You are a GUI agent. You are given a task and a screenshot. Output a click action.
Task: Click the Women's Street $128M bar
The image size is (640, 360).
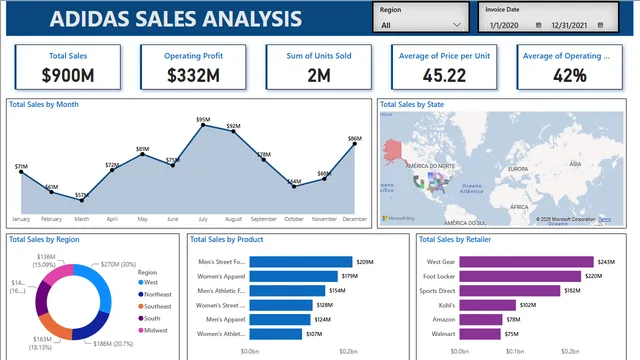[281, 305]
